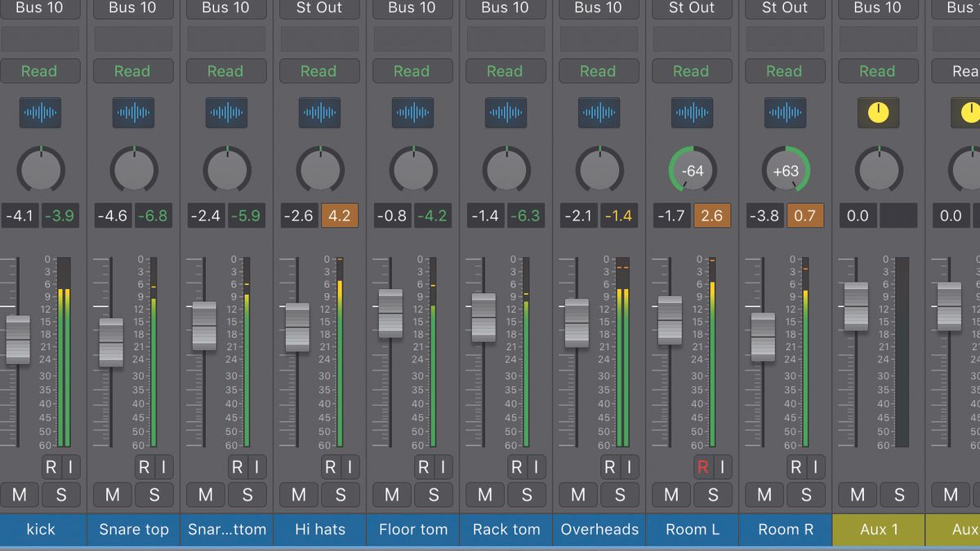
Task: Open the Bus 10 output selector on kick
Action: pyautogui.click(x=41, y=8)
